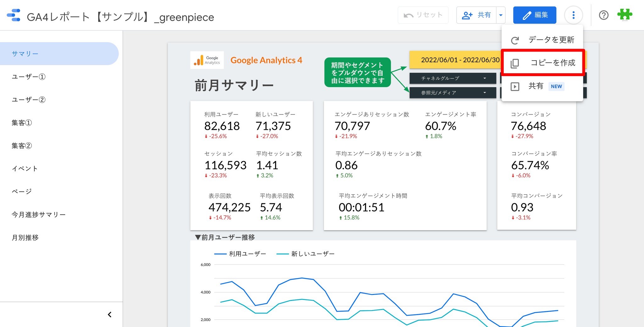Click the 平均コンバージョン value 0.93
Viewport: 644px width, 327px height.
(522, 208)
